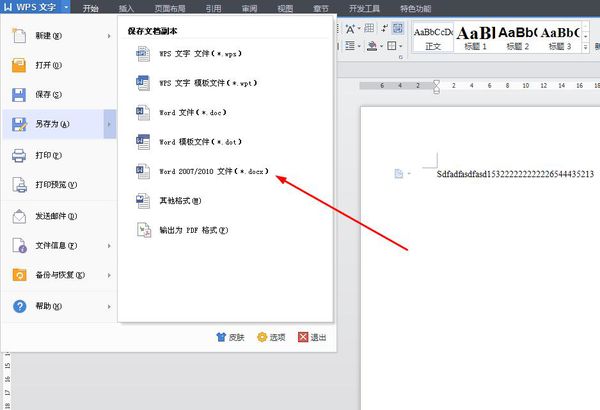Open the 新建 (New) menu item
The image size is (600, 410).
(59, 36)
